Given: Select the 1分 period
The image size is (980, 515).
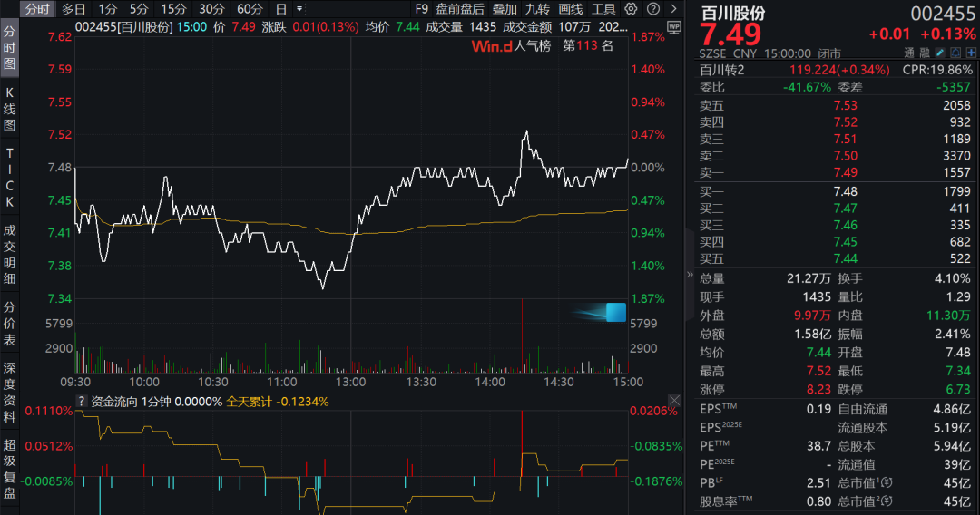Looking at the screenshot, I should tap(107, 9).
